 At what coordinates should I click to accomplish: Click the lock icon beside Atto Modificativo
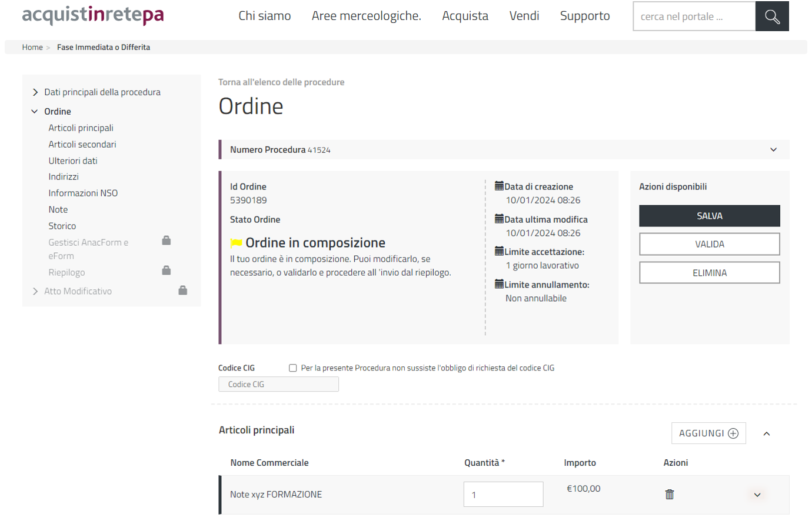pyautogui.click(x=183, y=290)
